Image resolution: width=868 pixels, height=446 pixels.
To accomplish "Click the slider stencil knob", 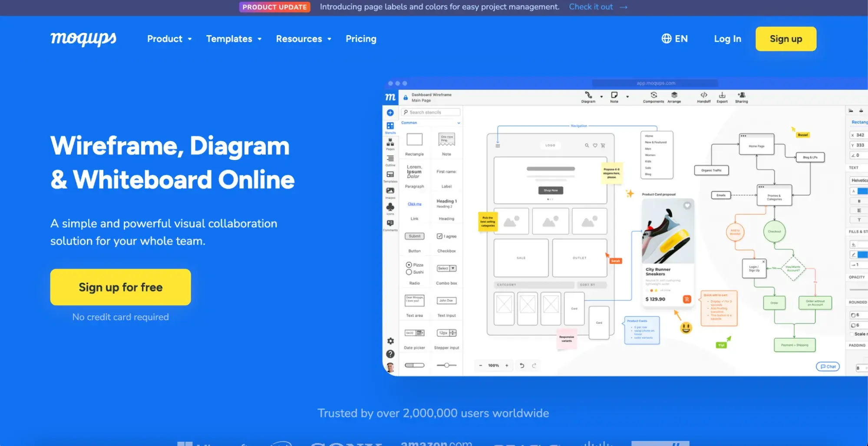I will click(446, 365).
